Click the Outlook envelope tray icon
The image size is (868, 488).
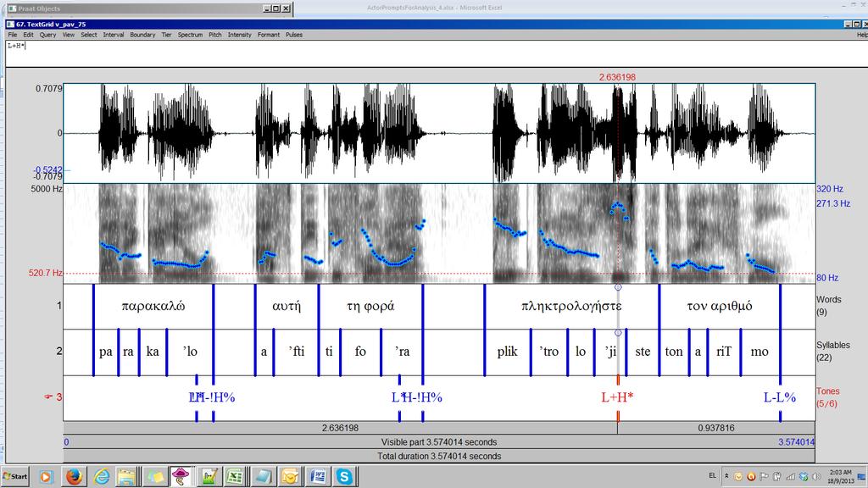coord(738,476)
